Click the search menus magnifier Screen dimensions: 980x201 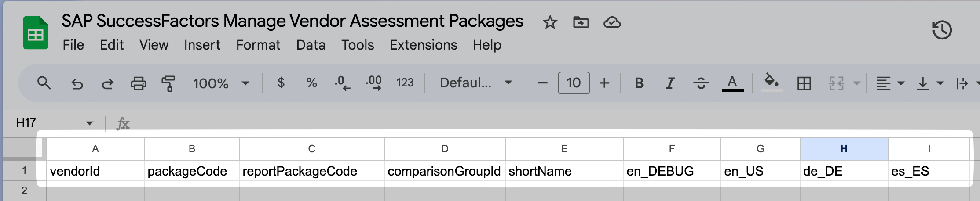click(44, 83)
